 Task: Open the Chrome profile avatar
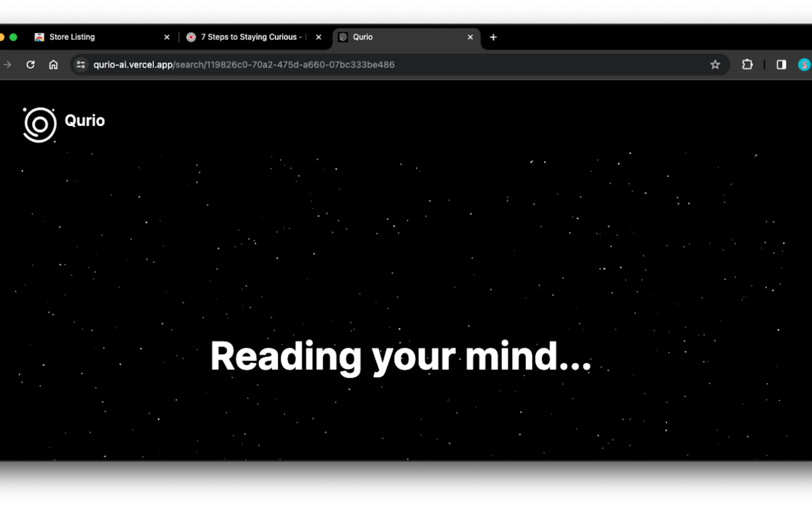(804, 65)
